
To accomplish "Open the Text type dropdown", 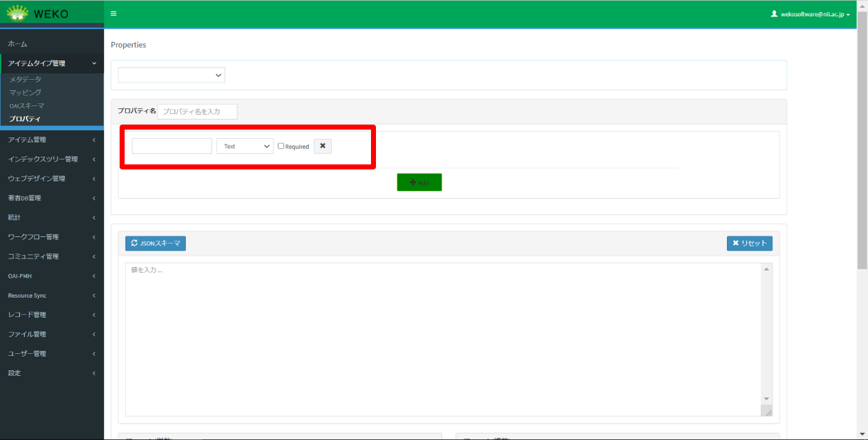I will coord(245,146).
